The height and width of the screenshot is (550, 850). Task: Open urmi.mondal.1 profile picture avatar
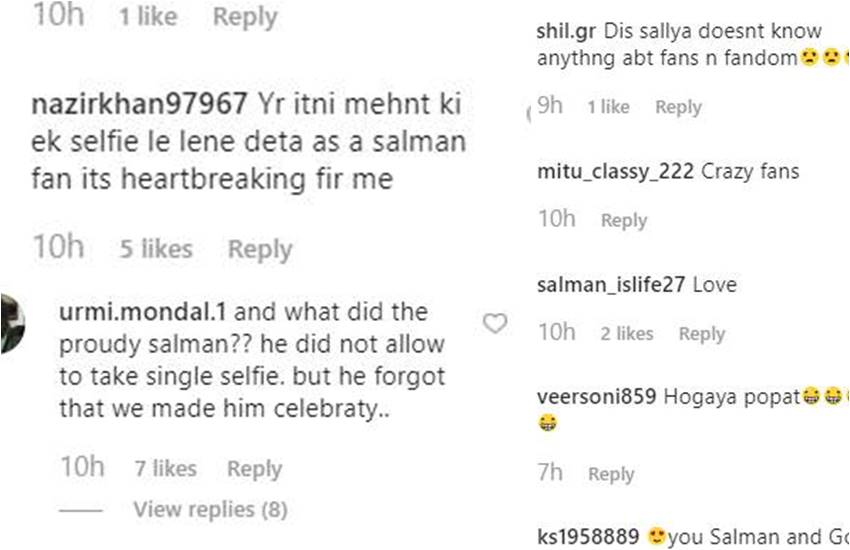coord(10,324)
